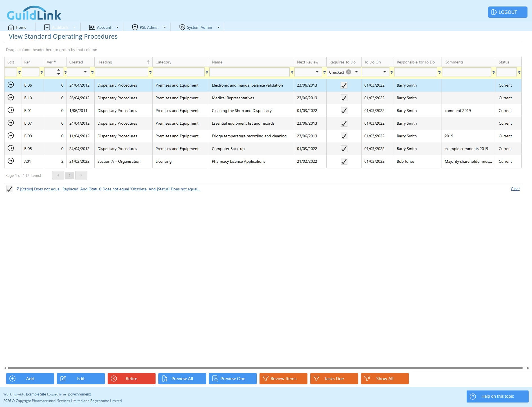532x407 pixels.
Task: Click the filter icon beside Ref filter box
Action: (x=42, y=72)
